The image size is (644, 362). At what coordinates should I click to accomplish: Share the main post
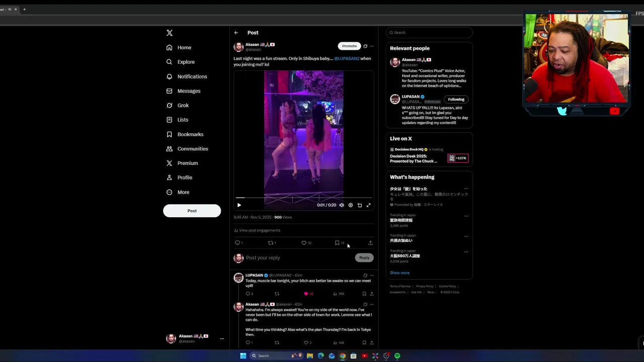[370, 243]
